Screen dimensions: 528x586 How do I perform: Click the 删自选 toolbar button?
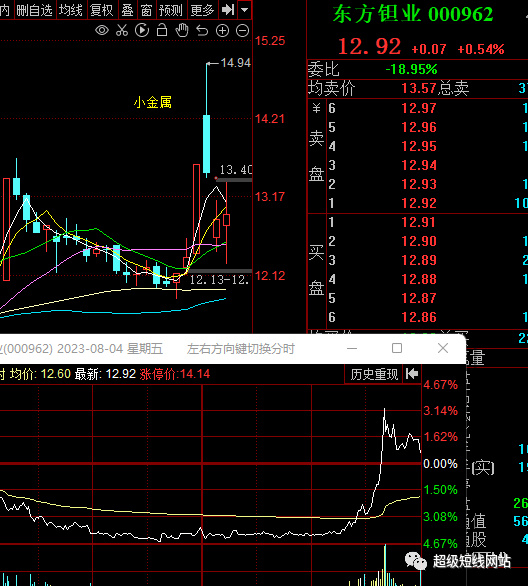[34, 10]
